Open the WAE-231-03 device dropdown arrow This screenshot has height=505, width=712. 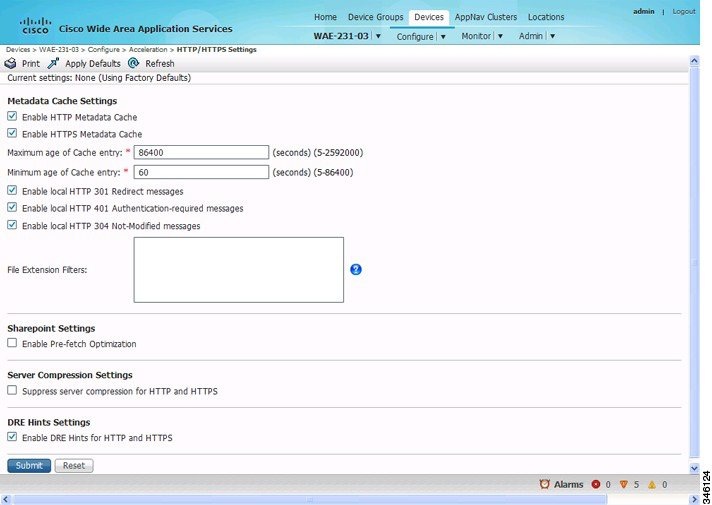[378, 36]
